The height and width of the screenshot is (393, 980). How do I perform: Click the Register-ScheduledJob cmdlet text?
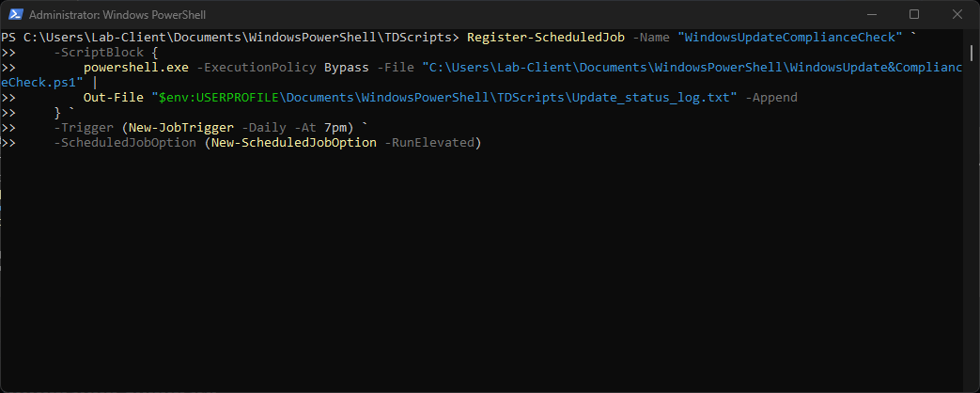click(546, 37)
